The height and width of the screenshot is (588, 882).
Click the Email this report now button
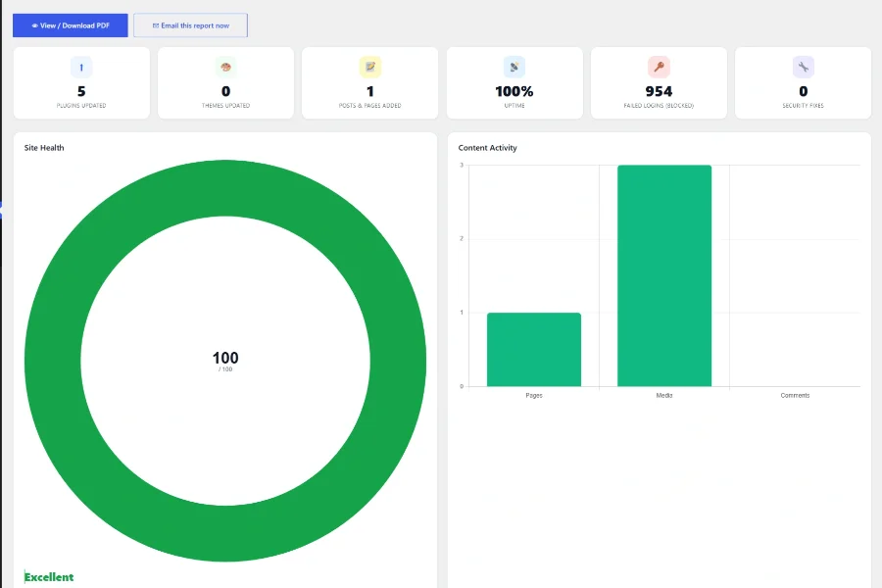pos(191,25)
